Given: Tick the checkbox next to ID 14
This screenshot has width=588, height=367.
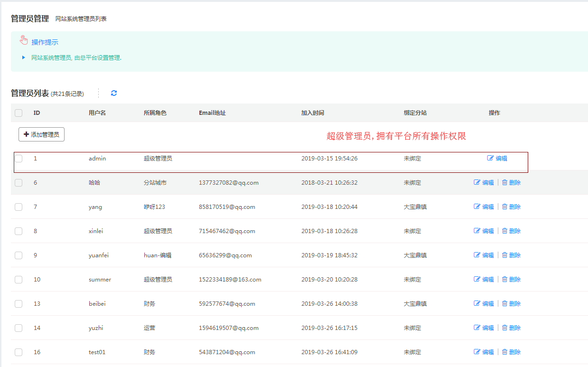Looking at the screenshot, I should pyautogui.click(x=19, y=328).
